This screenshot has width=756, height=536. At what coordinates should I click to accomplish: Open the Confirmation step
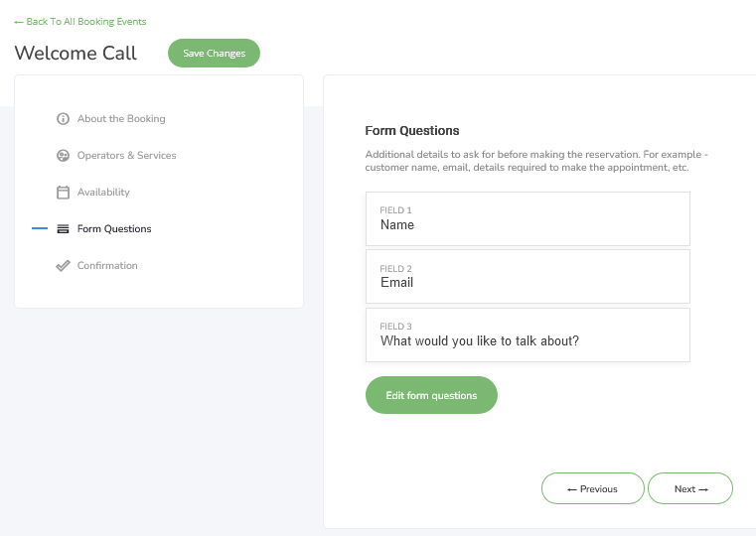tap(107, 266)
